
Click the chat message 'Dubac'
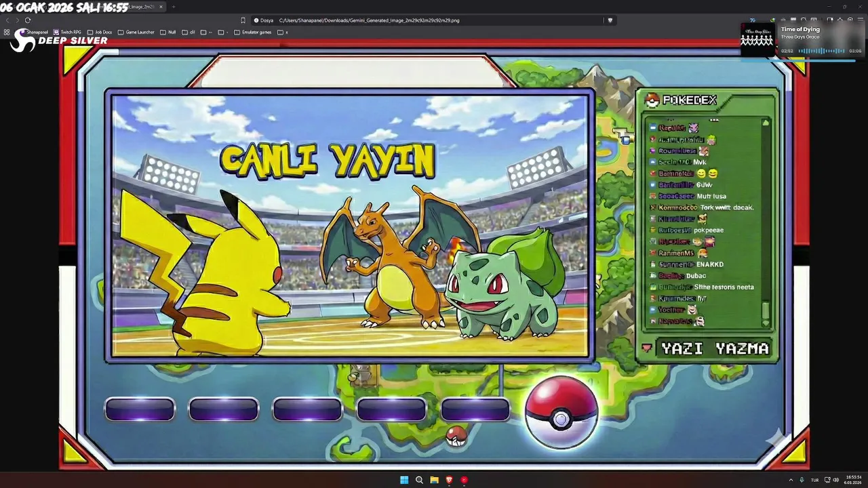[x=696, y=276]
